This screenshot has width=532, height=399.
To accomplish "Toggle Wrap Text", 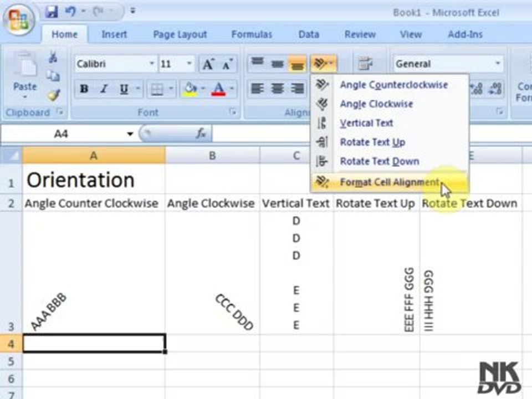I will pyautogui.click(x=365, y=63).
